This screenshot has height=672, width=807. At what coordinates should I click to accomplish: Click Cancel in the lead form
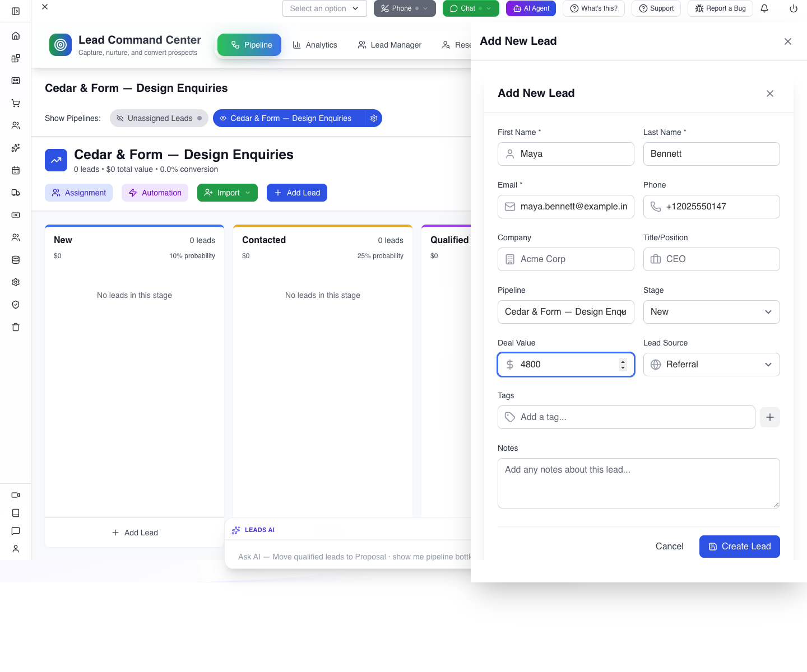pyautogui.click(x=670, y=547)
